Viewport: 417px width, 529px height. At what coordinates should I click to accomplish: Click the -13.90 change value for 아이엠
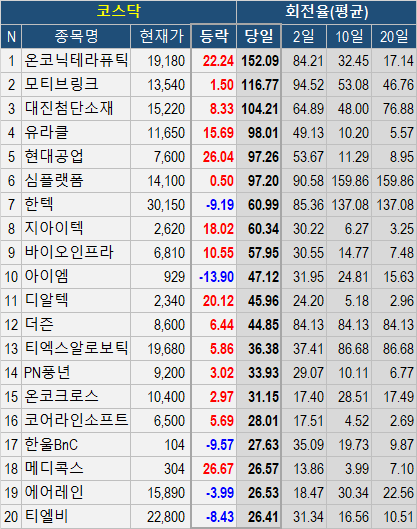click(x=216, y=277)
